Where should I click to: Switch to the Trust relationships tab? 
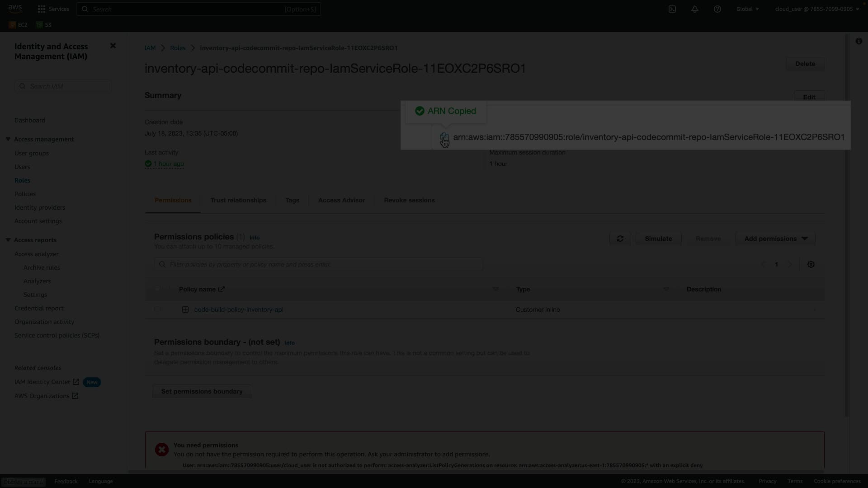(x=238, y=200)
